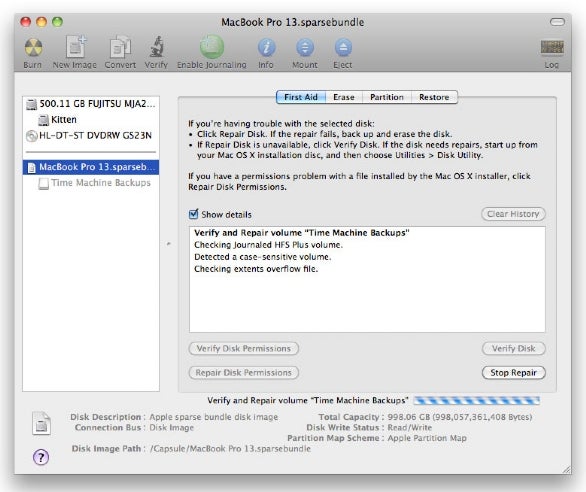Click the Total Capacity value
Image resolution: width=586 pixels, height=492 pixels.
point(460,417)
